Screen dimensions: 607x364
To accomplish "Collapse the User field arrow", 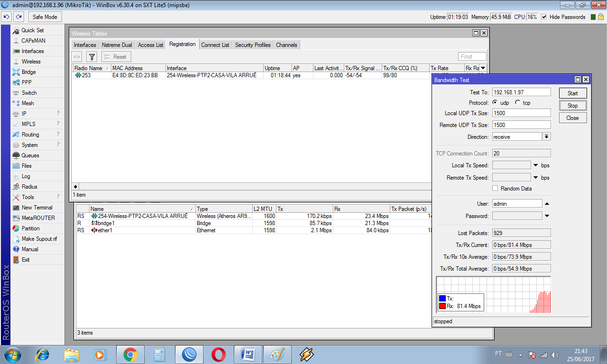I will coord(547,204).
